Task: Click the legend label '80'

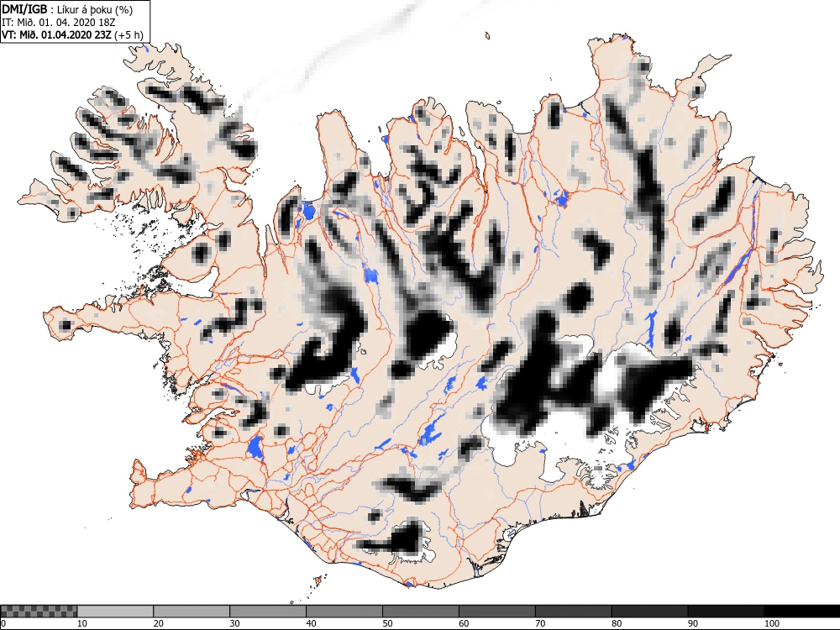Action: 617,623
